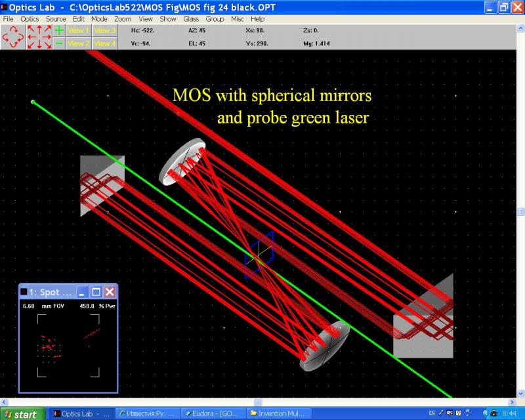
Task: Expand the Zoom menu
Action: [123, 19]
